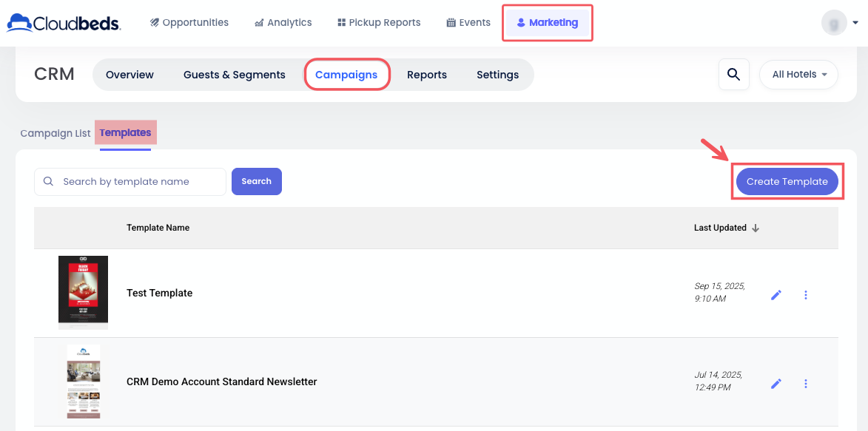Open three-dot menu for CRM Demo Newsletter

coord(806,384)
